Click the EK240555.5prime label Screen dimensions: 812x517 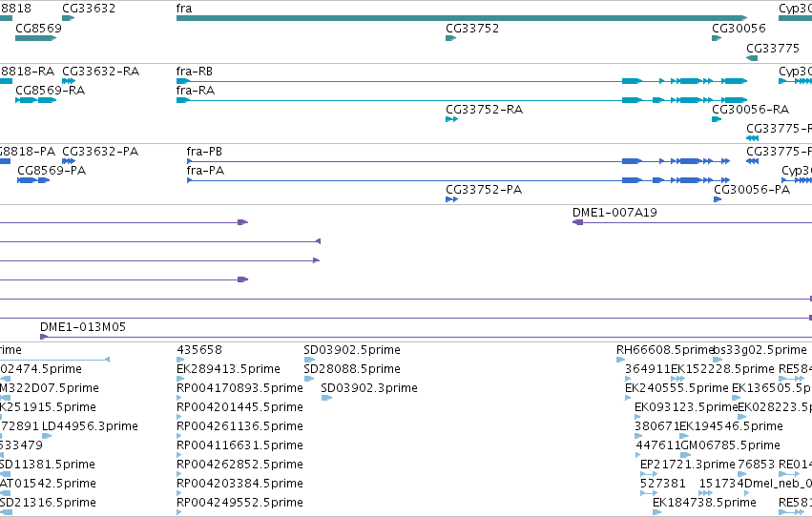pos(677,388)
